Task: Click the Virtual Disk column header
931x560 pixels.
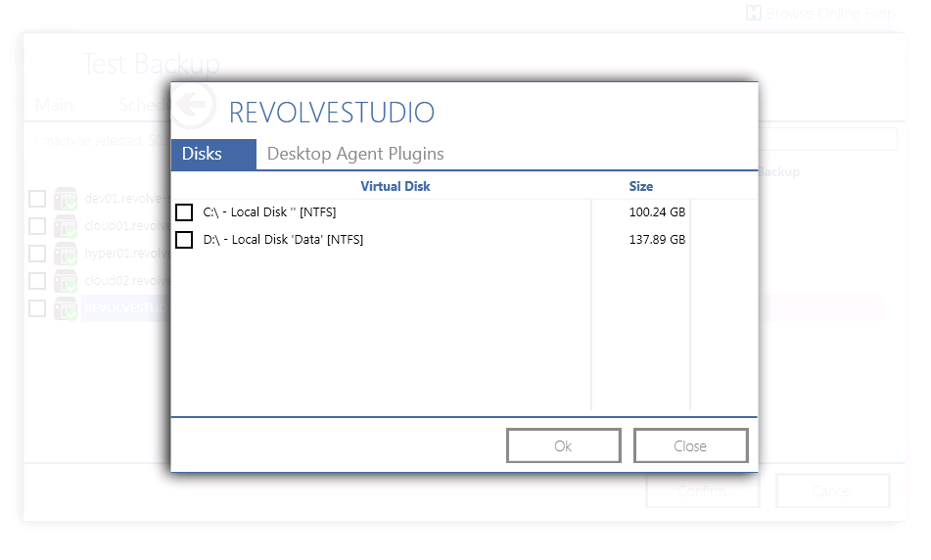Action: 396,186
